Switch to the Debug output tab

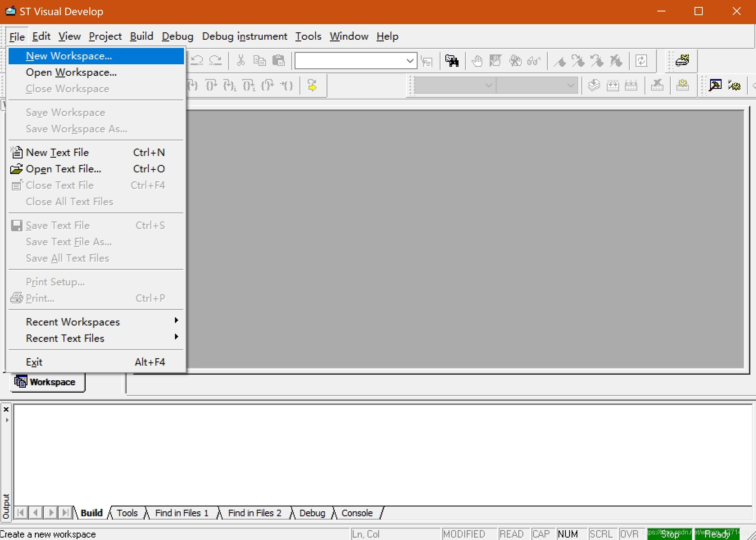tap(312, 513)
